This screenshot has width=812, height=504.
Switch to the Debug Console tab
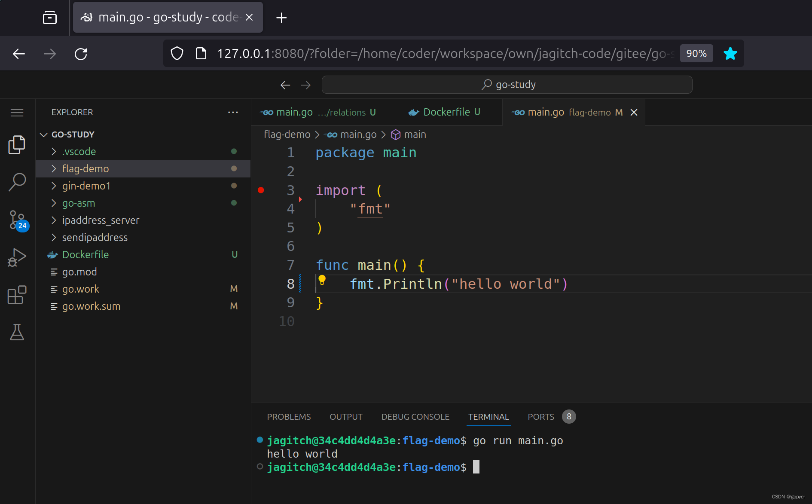click(415, 417)
